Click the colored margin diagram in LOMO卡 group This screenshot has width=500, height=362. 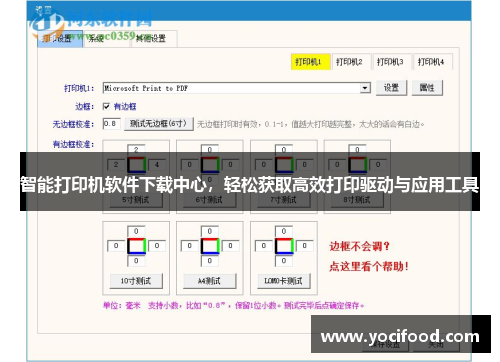(284, 246)
